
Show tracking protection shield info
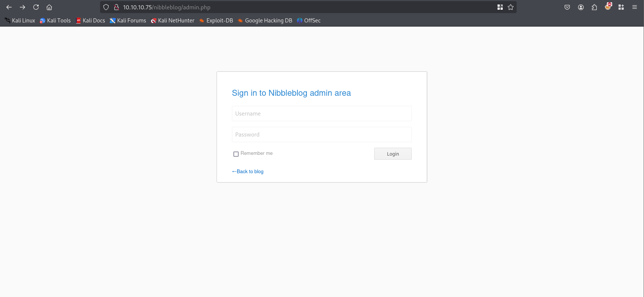(x=106, y=7)
